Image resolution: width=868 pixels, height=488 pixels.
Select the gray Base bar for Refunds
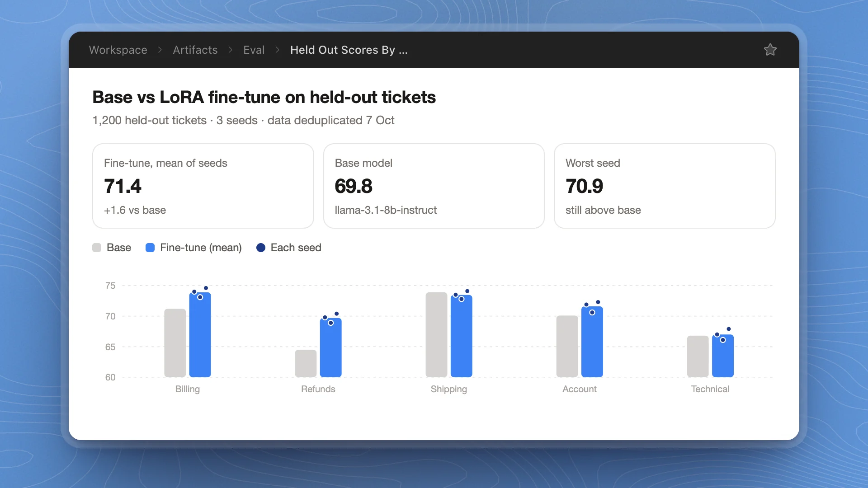coord(306,363)
